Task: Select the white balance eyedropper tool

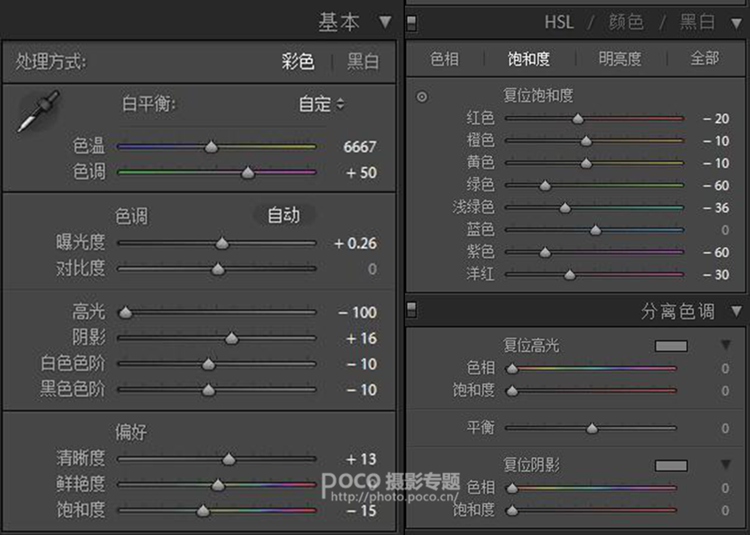Action: pos(39,111)
